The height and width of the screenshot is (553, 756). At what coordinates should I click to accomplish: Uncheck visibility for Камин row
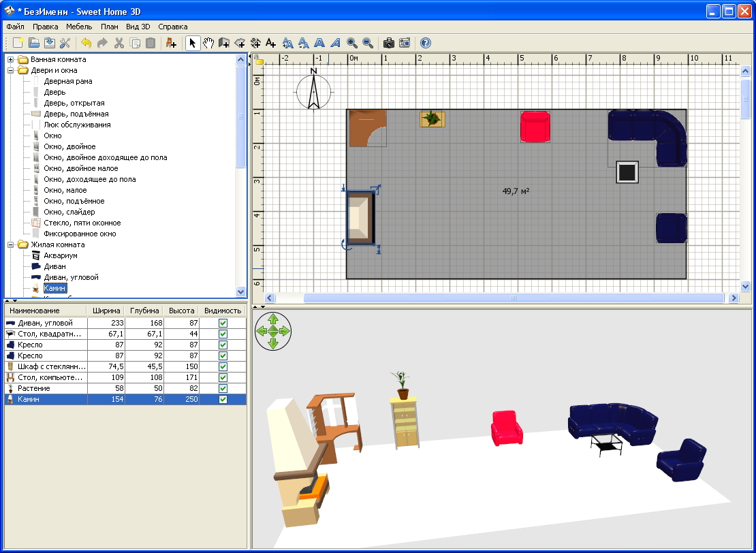(223, 399)
